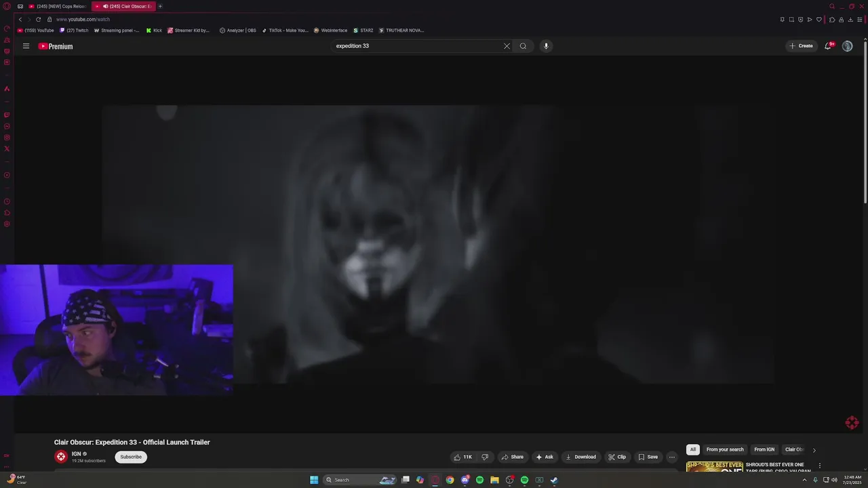This screenshot has height=488, width=868.
Task: Open the TRUTHEAR NOVA bookmark
Action: click(401, 30)
